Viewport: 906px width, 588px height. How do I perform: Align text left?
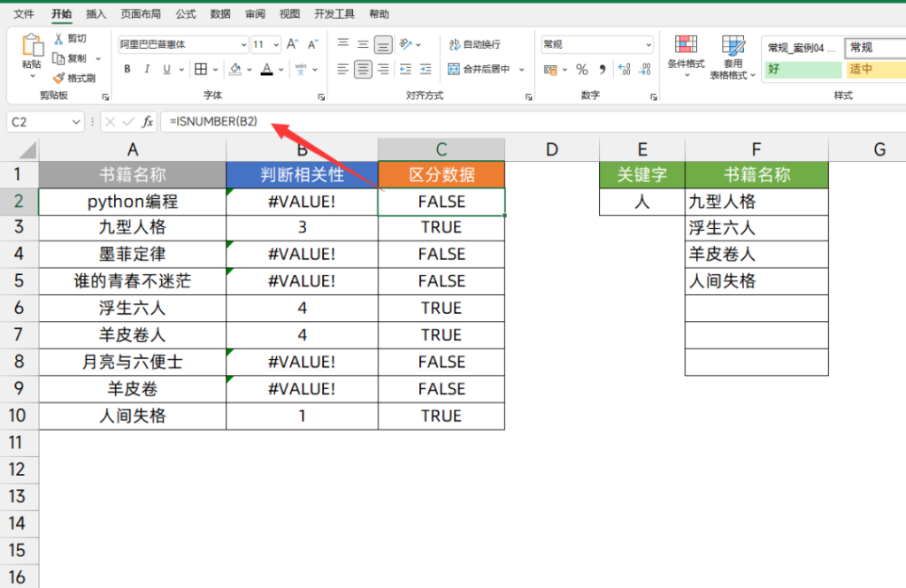point(342,69)
